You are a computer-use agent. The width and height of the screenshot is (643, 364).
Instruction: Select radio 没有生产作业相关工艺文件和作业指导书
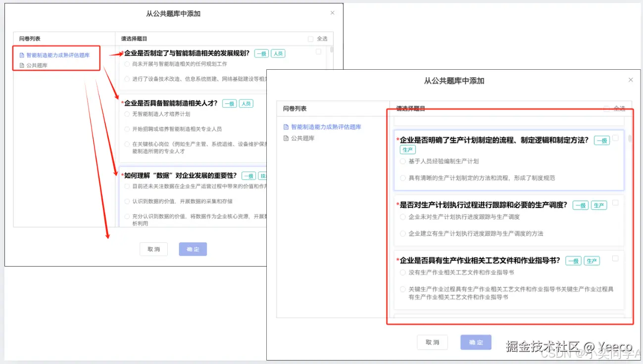point(402,273)
